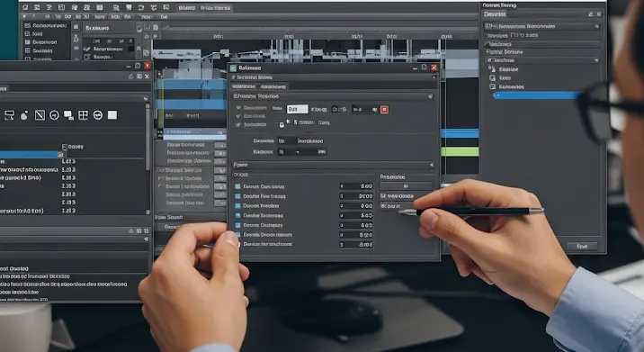
Task: Click the button at bottom right of right panel
Action: point(582,247)
